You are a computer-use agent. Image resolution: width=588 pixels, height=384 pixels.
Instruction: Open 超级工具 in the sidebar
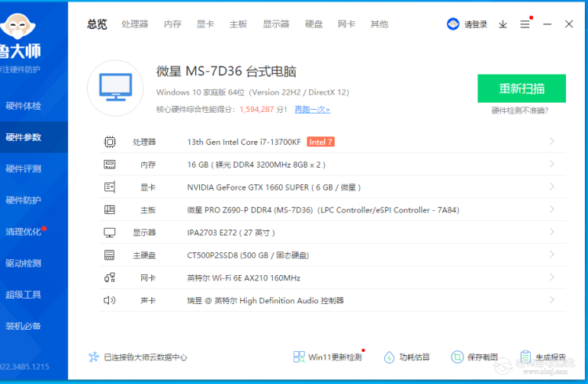[x=24, y=295]
